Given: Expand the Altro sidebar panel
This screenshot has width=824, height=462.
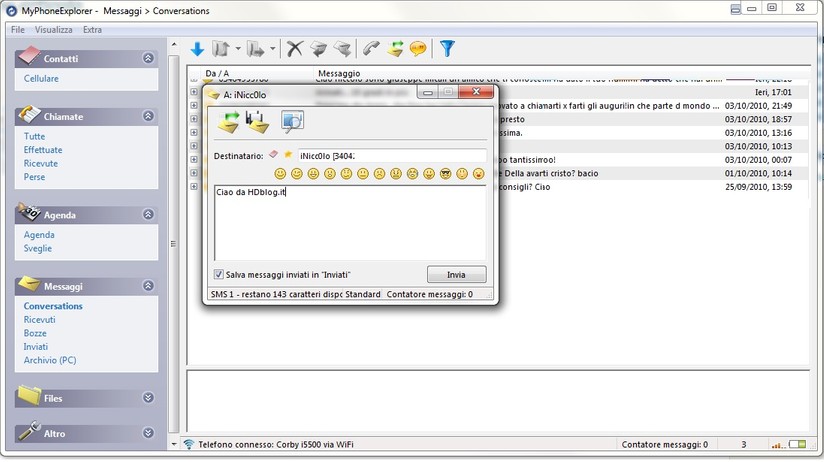Looking at the screenshot, I should click(149, 433).
